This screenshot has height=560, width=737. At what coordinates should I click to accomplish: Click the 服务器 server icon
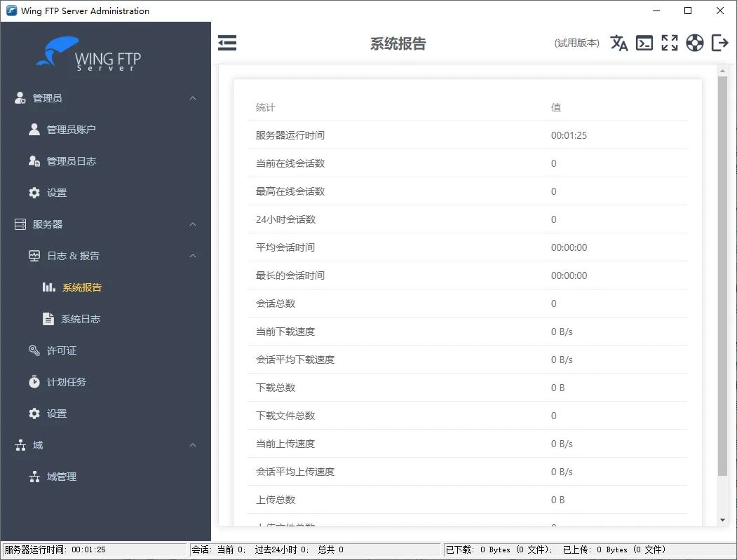click(20, 224)
